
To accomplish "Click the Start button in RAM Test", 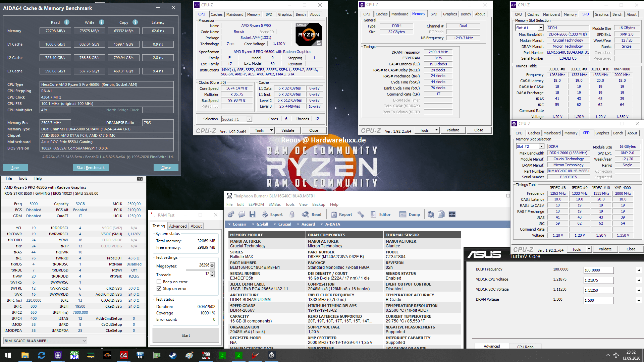I will (x=186, y=336).
